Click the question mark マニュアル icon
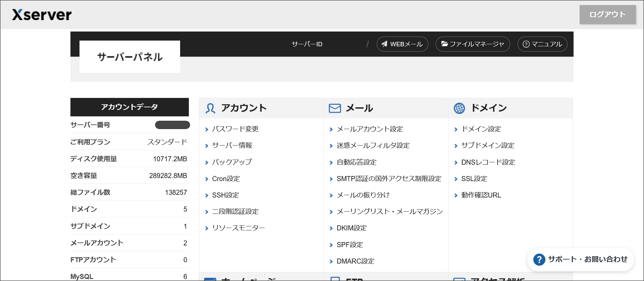This screenshot has height=281, width=644. pos(526,44)
